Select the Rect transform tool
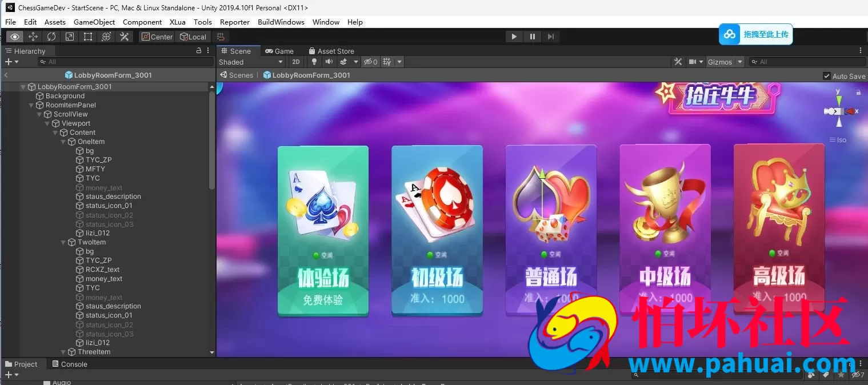Image resolution: width=868 pixels, height=385 pixels. (x=88, y=37)
